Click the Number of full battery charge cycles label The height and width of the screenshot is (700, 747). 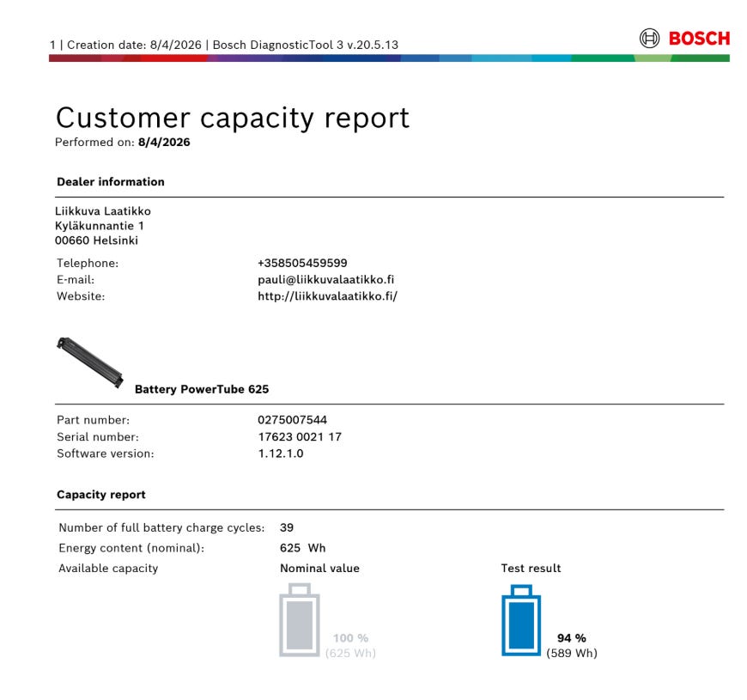(x=161, y=527)
